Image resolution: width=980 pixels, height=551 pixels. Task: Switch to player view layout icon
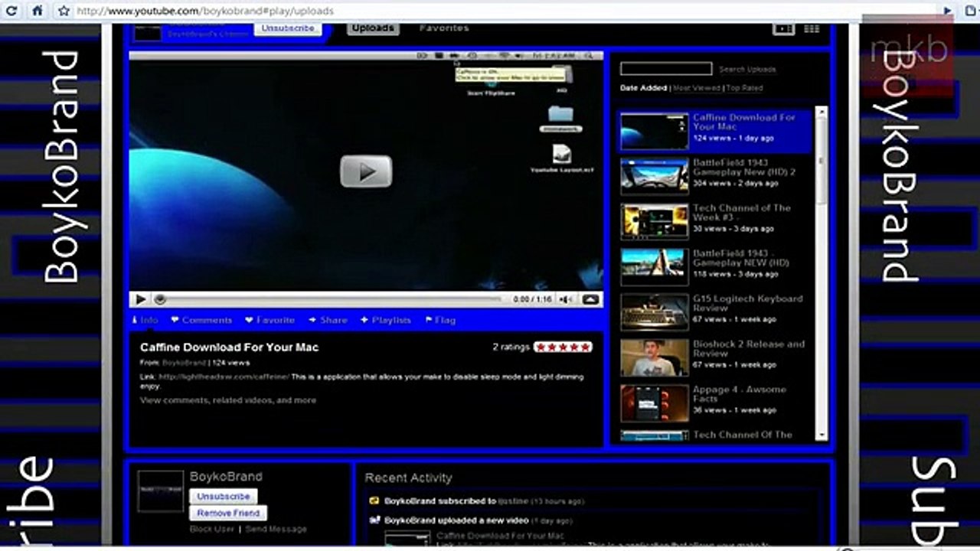coord(783,29)
